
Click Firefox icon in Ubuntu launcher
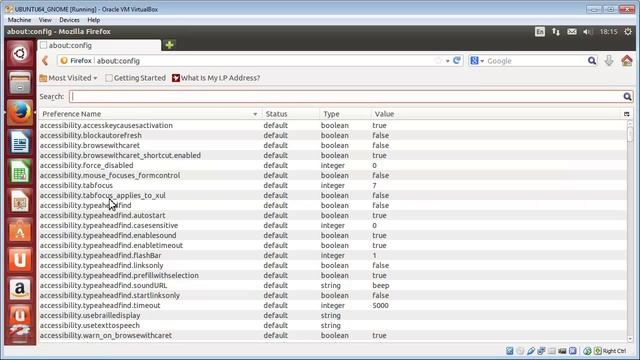[x=20, y=113]
